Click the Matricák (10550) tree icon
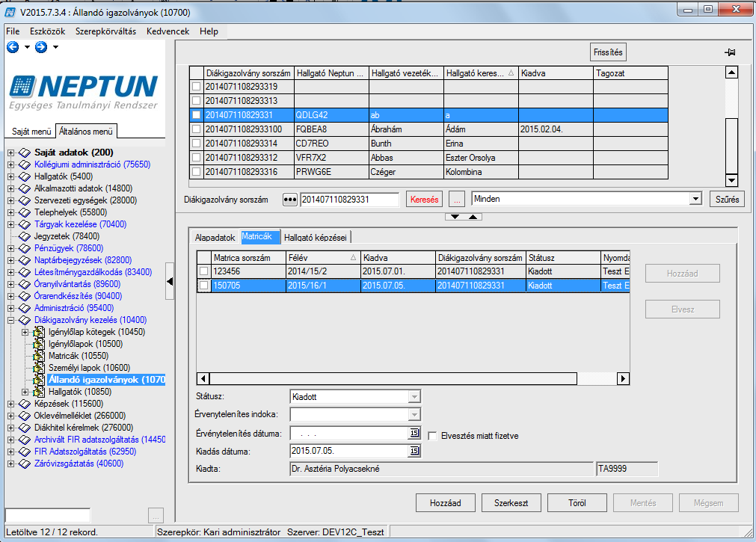The image size is (756, 542). pos(39,356)
